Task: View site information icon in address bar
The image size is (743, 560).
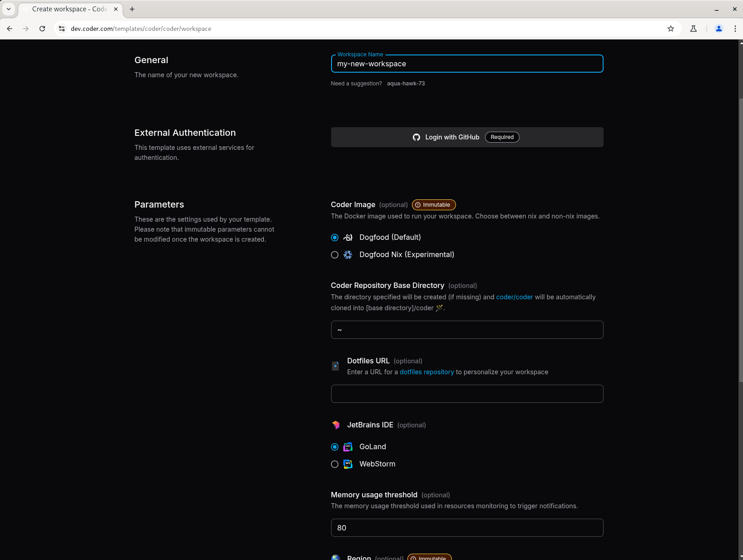Action: point(62,29)
